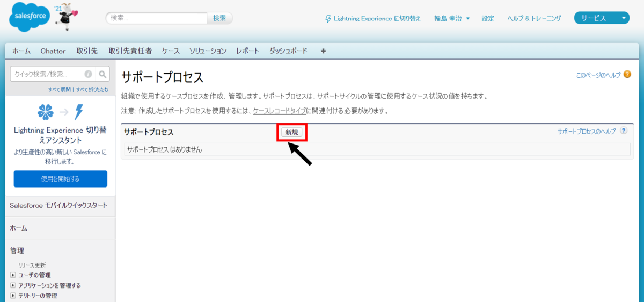Click the Lightning Experience に切り替え link

377,18
